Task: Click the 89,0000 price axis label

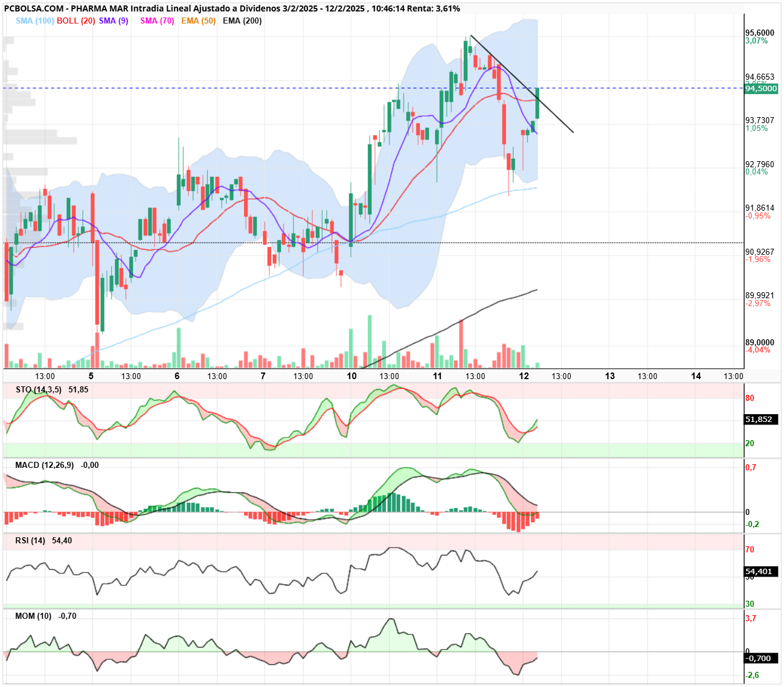Action: [760, 342]
